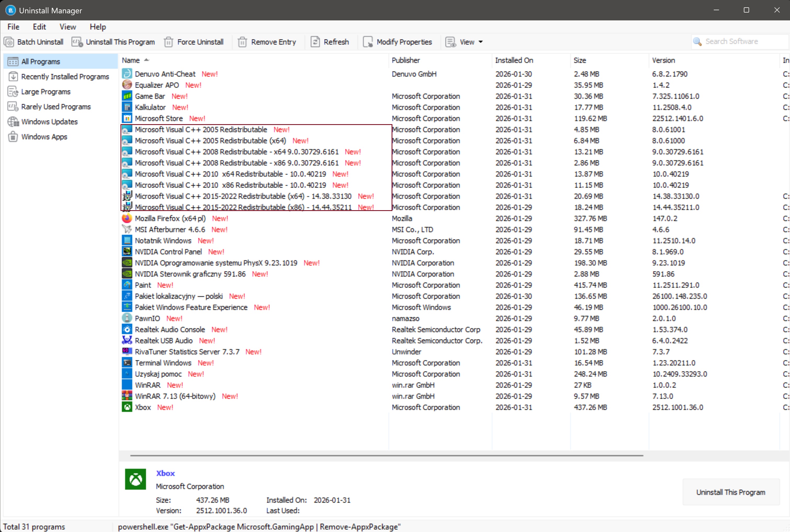Sort by the Size column header
790x532 pixels.
tap(580, 60)
